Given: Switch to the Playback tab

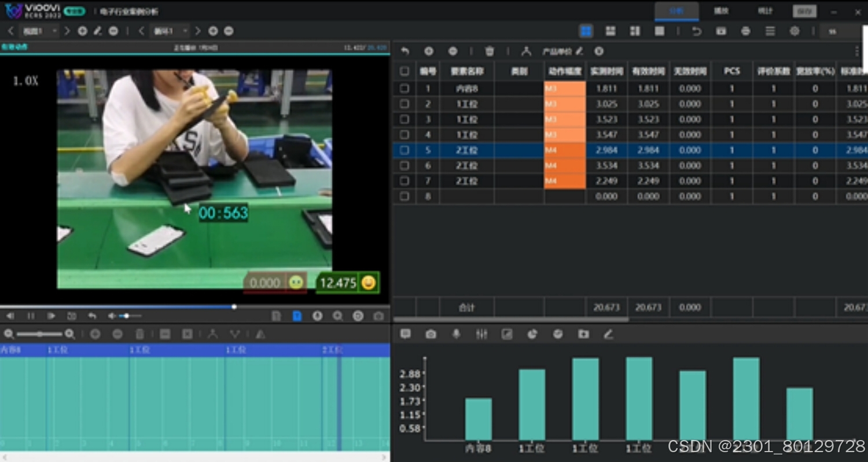Looking at the screenshot, I should pos(721,11).
